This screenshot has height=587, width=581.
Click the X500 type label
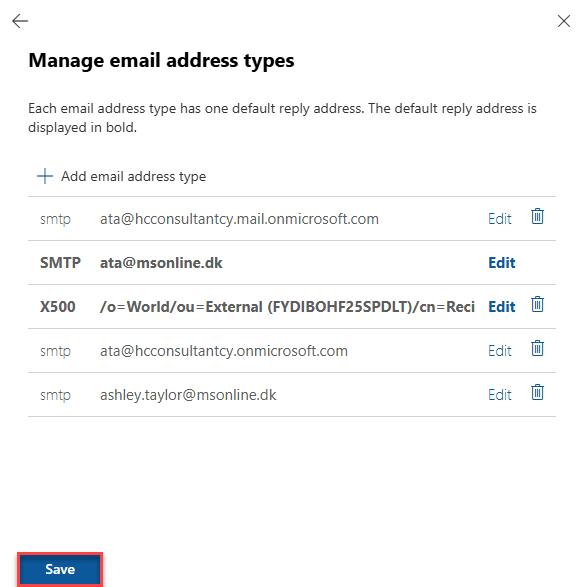[58, 307]
